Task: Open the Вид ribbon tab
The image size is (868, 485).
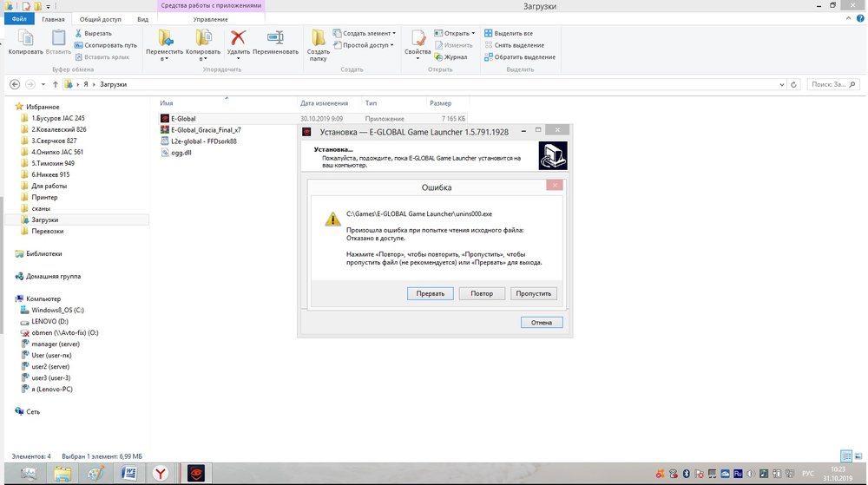Action: pyautogui.click(x=142, y=18)
